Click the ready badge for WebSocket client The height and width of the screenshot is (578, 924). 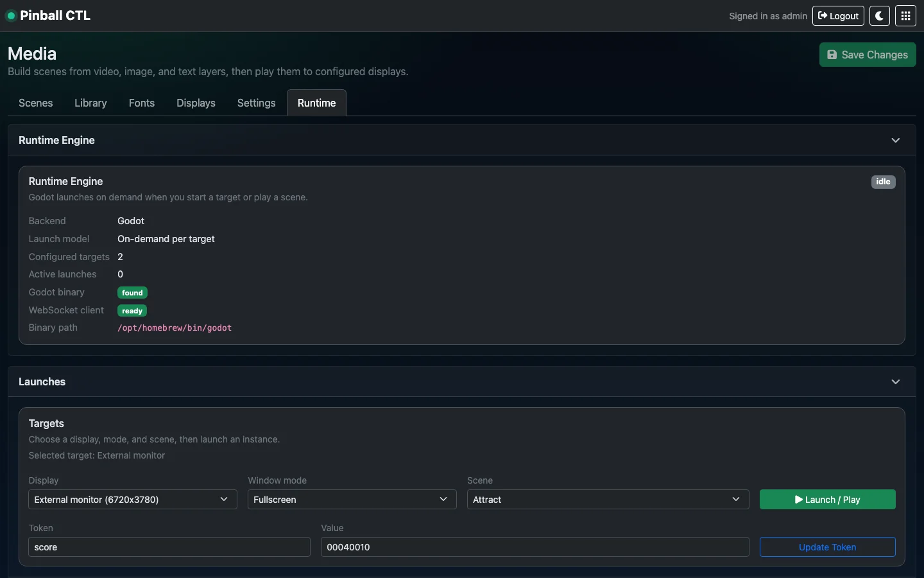tap(132, 311)
